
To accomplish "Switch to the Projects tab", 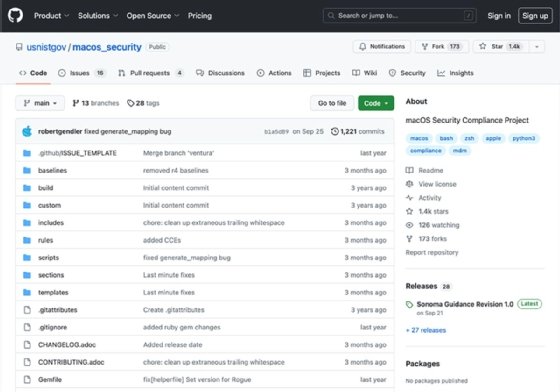I will tap(321, 73).
